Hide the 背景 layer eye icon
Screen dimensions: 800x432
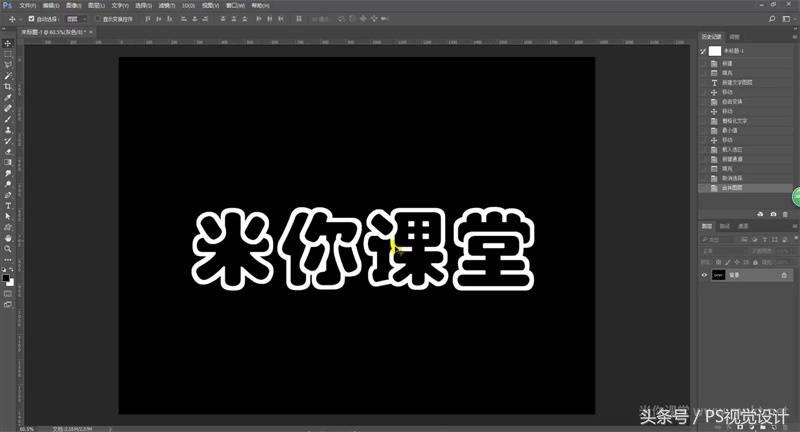[704, 275]
